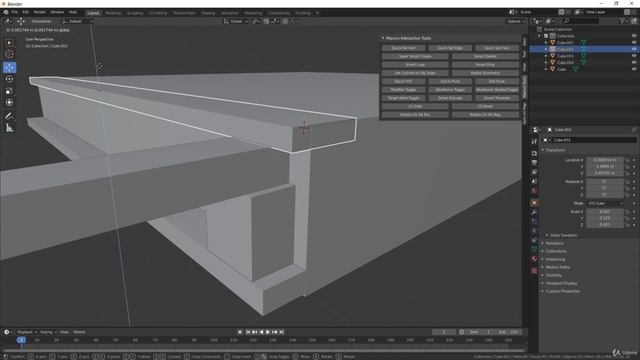The width and height of the screenshot is (640, 360).
Task: Toggle the lock on Scale X
Action: click(627, 212)
